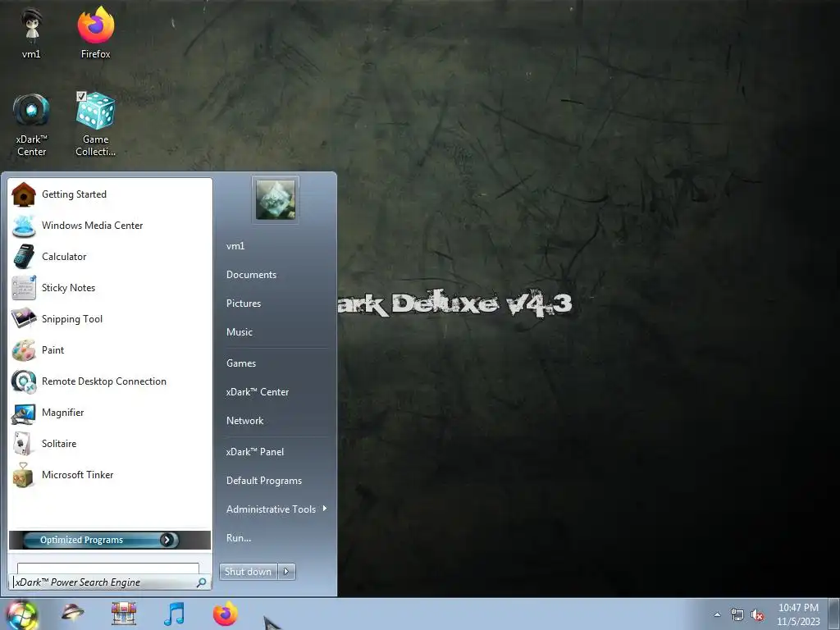
Task: Open Remote Desktop Connection icon
Action: 24,381
